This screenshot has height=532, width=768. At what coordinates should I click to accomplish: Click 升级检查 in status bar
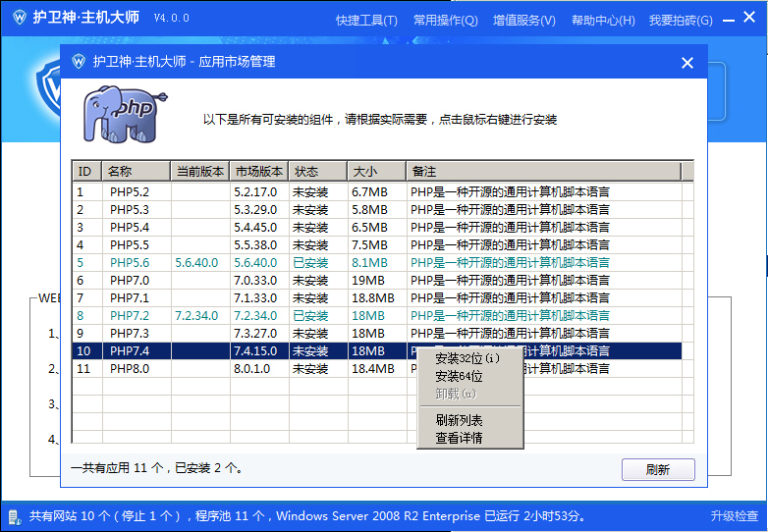pyautogui.click(x=735, y=516)
